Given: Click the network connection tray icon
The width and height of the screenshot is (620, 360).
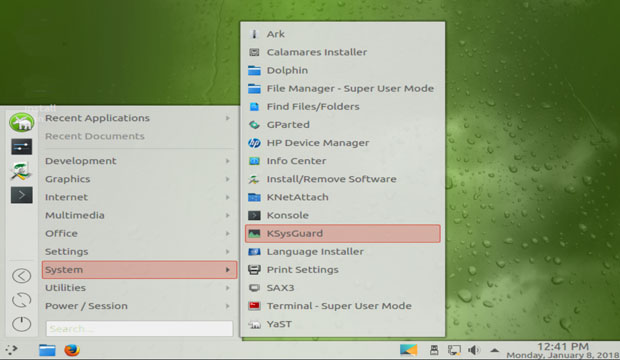Looking at the screenshot, I should click(x=454, y=350).
